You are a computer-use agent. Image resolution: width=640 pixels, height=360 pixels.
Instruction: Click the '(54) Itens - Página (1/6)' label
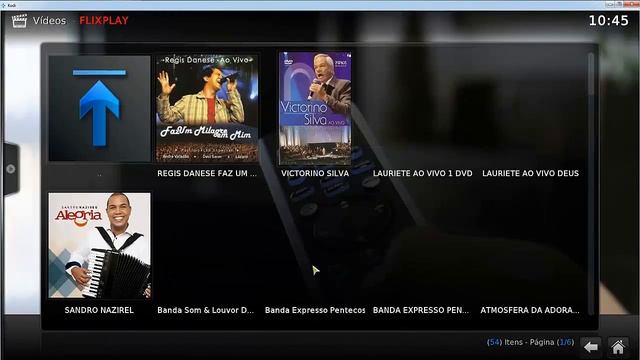coord(530,342)
